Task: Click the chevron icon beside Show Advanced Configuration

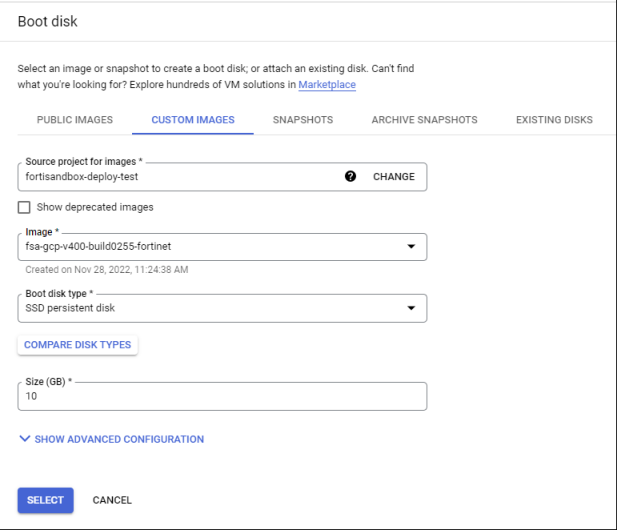Action: point(24,439)
